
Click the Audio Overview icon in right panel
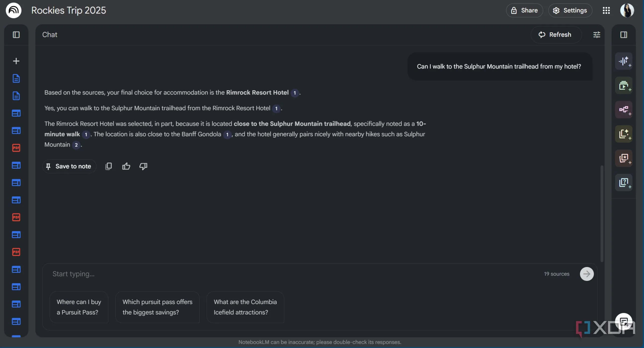pyautogui.click(x=624, y=61)
